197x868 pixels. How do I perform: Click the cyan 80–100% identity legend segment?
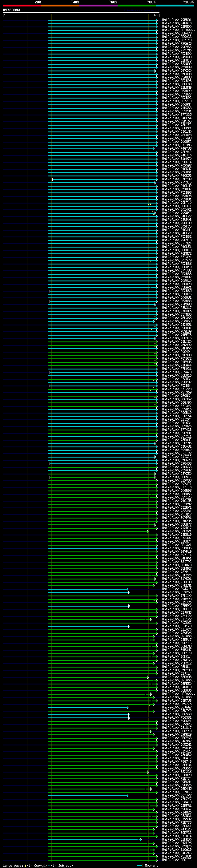(175, 6)
